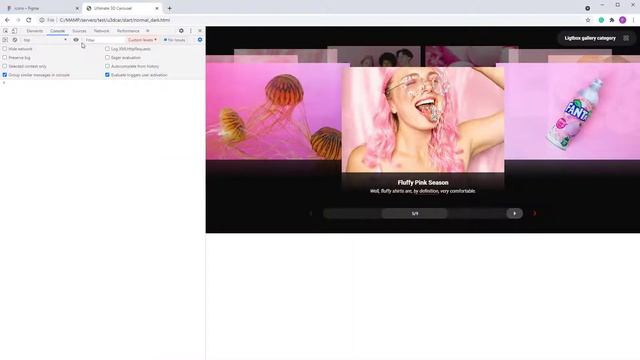The width and height of the screenshot is (640, 360).
Task: Enable Log XMLHttpRequests checkbox
Action: [107, 49]
